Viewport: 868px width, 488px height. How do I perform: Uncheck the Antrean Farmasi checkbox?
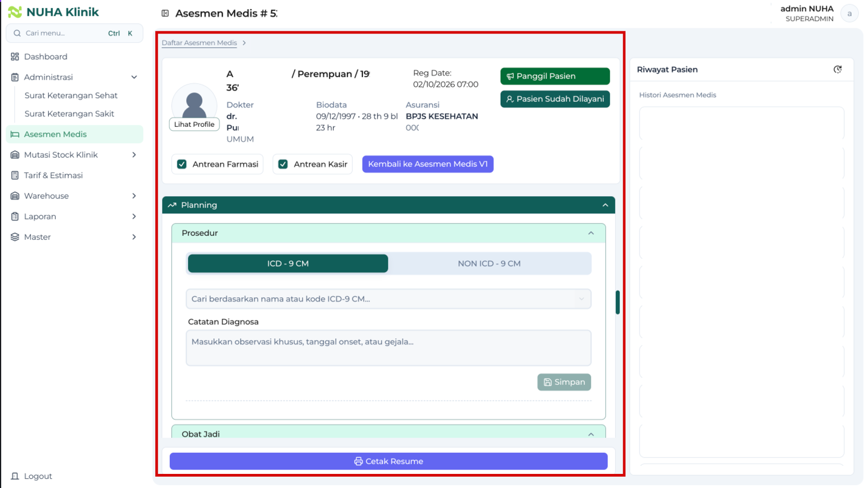(x=182, y=164)
